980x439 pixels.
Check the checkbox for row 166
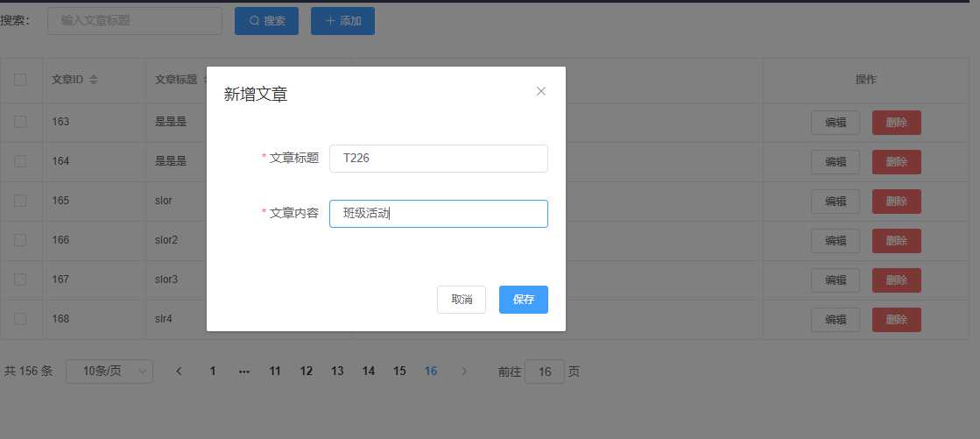(21, 240)
